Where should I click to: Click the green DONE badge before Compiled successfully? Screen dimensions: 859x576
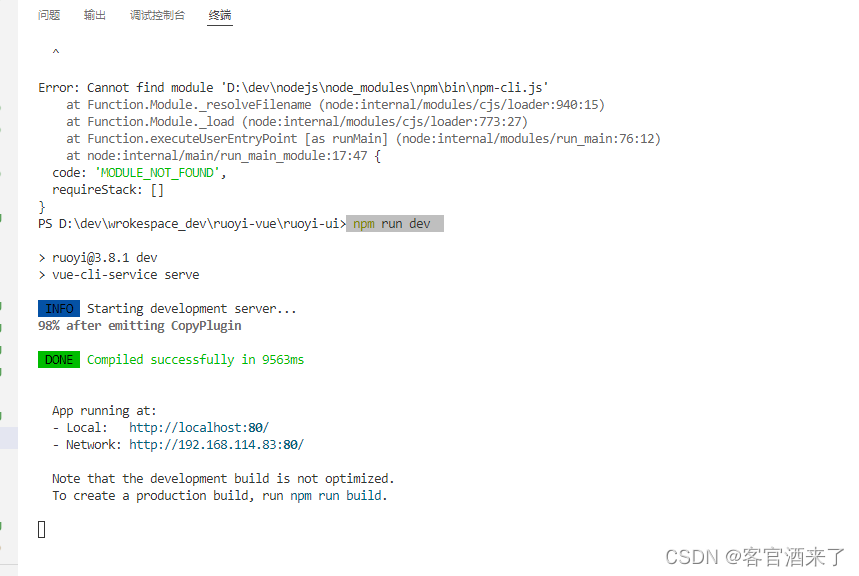pyautogui.click(x=58, y=358)
